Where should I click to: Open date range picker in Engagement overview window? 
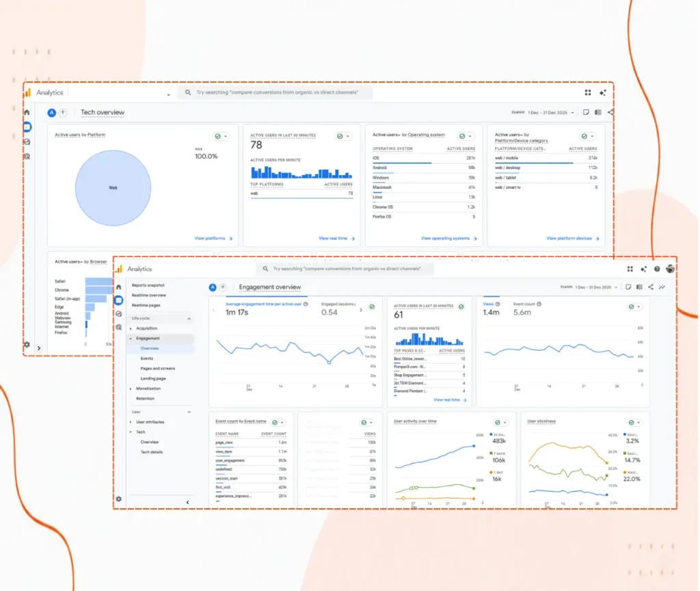(589, 287)
